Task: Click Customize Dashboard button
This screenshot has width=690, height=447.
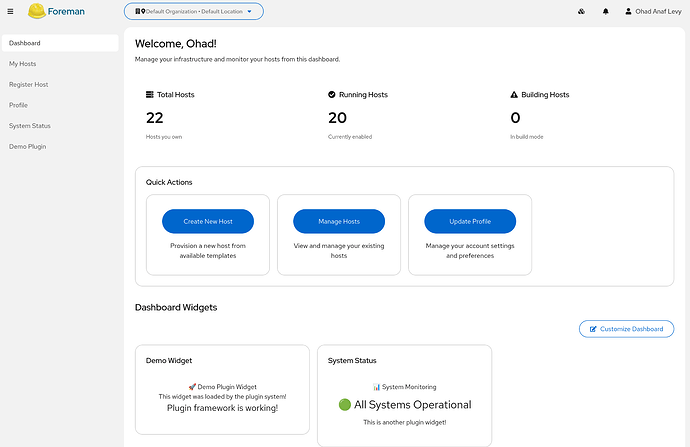Action: tap(627, 328)
